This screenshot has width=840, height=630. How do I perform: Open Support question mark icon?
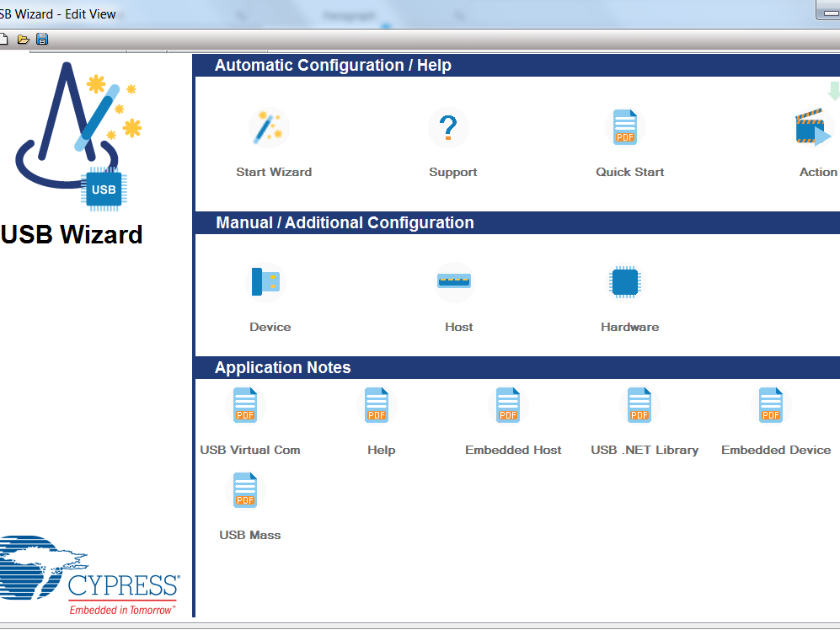click(448, 129)
